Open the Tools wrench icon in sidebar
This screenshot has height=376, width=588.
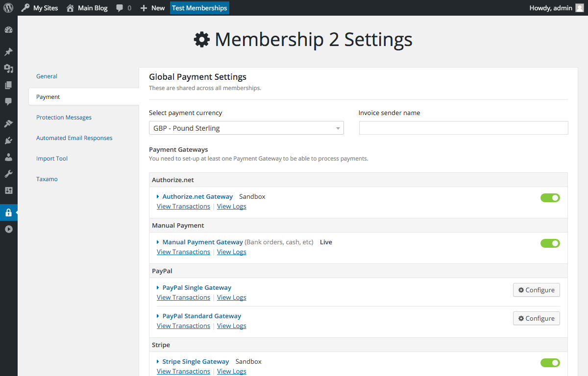point(8,174)
